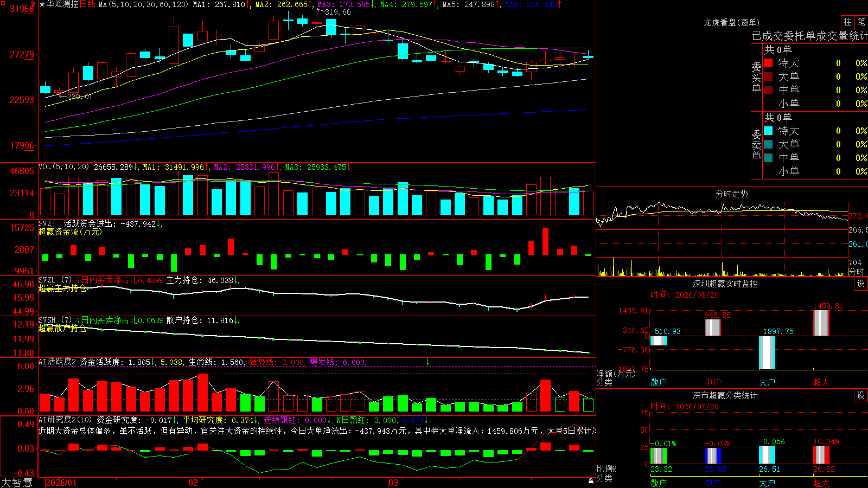Click the red 超大 bar showing 26.52
Image resolution: width=868 pixels, height=488 pixels.
tap(821, 455)
